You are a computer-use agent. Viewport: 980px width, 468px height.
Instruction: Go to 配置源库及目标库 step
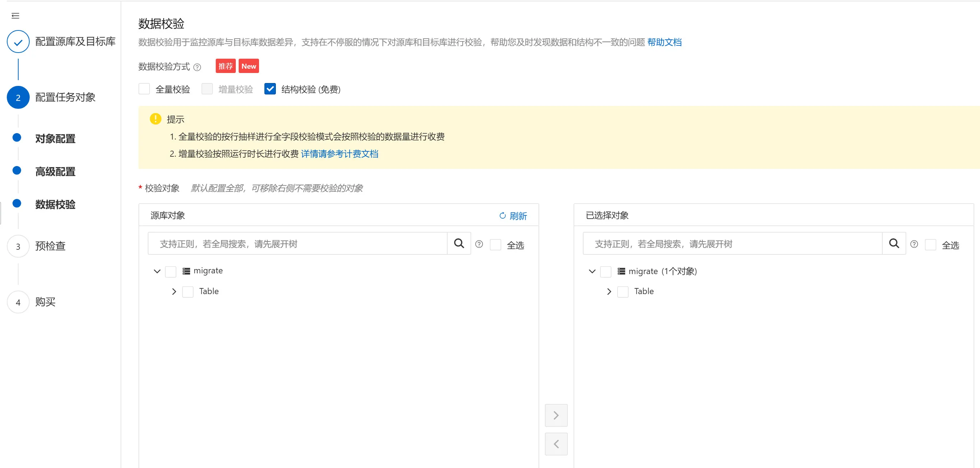[x=75, y=42]
